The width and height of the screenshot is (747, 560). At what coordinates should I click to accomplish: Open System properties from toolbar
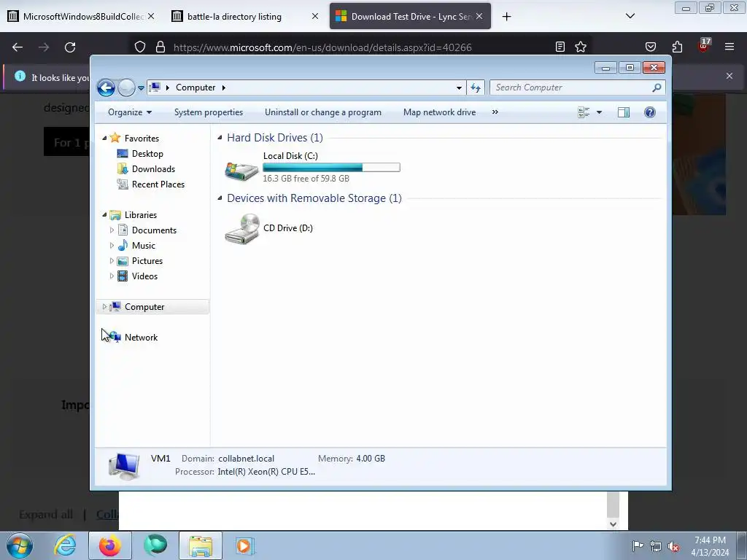coord(208,112)
